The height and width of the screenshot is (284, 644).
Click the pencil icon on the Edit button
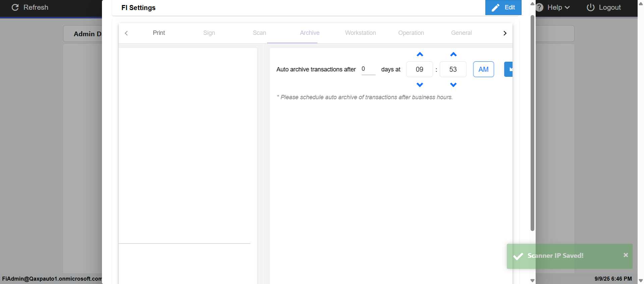pos(495,8)
